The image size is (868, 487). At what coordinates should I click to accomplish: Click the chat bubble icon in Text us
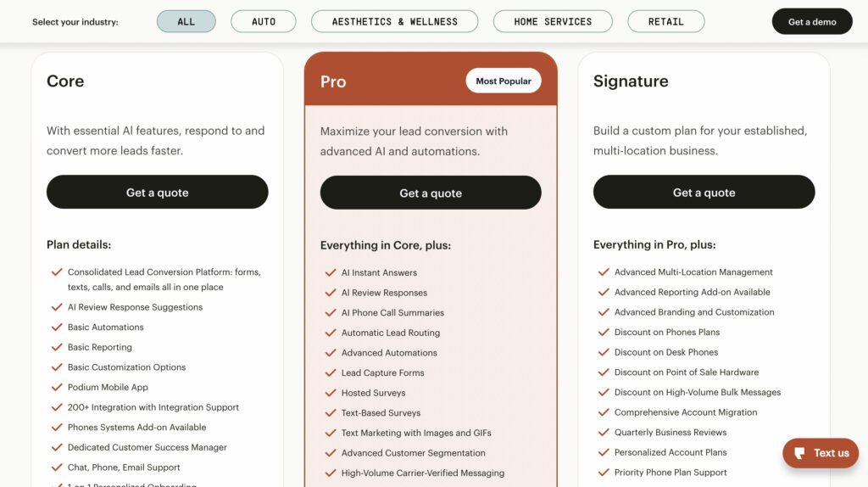799,453
